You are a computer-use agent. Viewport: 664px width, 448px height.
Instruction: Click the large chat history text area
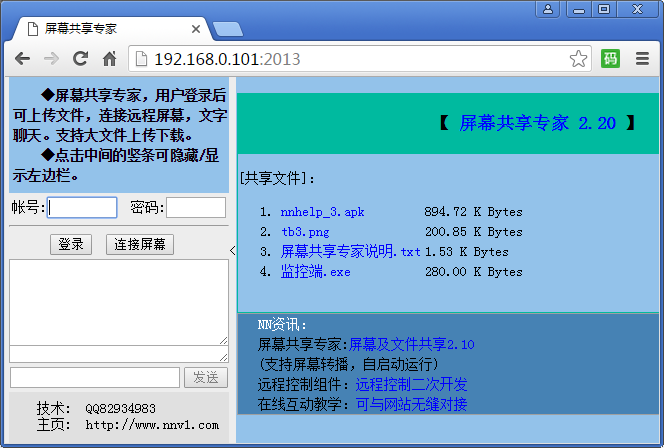[119, 302]
